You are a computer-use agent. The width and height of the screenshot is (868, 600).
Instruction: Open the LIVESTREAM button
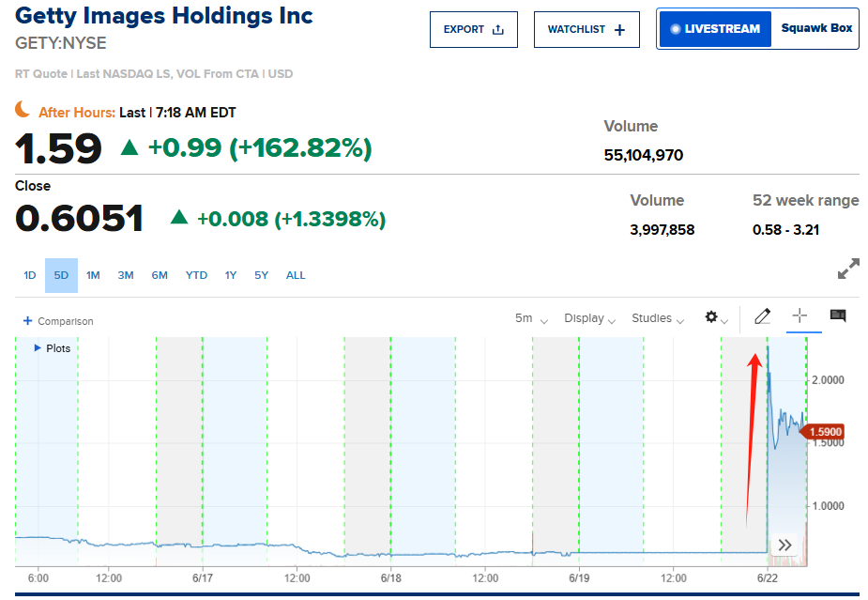715,29
